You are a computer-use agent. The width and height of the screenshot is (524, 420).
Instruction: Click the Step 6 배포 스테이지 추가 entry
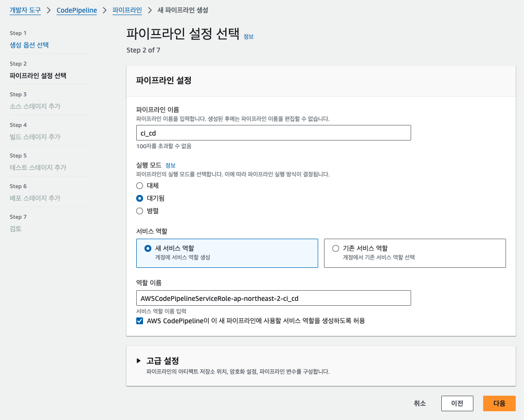tap(35, 198)
